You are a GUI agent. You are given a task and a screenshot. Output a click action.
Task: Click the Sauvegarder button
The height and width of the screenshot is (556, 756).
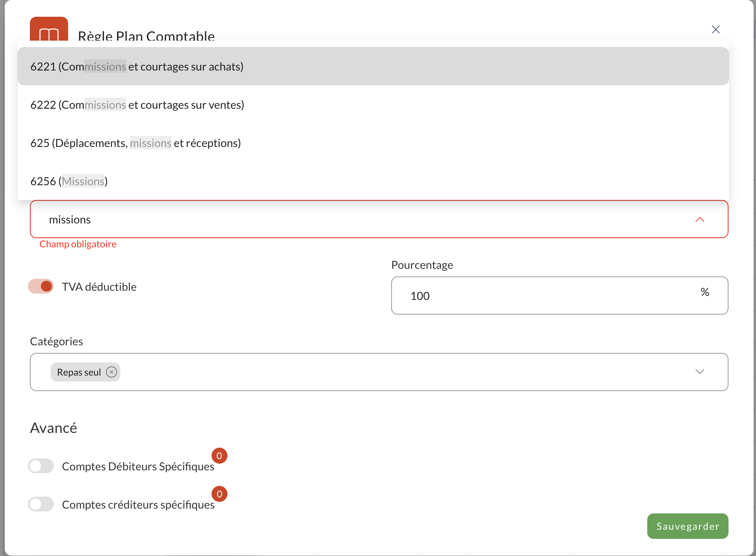coord(687,526)
